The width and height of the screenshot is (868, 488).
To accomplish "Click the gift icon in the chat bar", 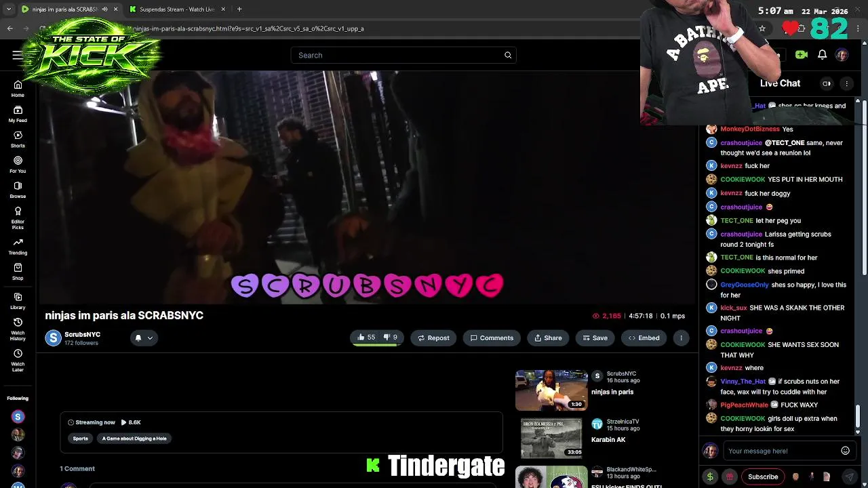I will coord(730,476).
